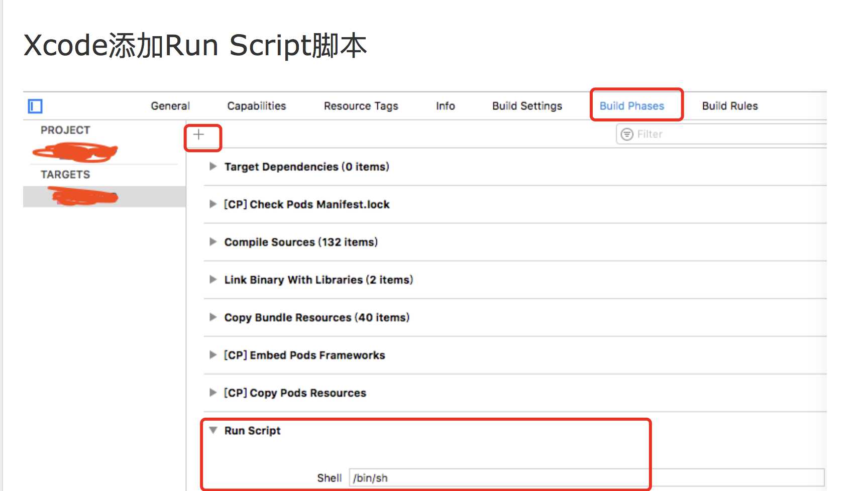Select the Info tab
This screenshot has height=491, width=868.
[x=446, y=106]
